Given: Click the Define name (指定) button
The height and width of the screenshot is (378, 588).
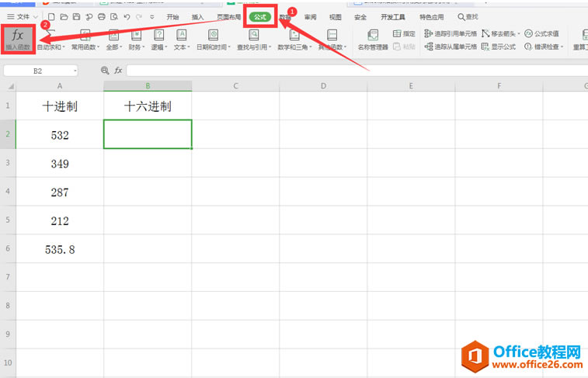Looking at the screenshot, I should point(404,33).
